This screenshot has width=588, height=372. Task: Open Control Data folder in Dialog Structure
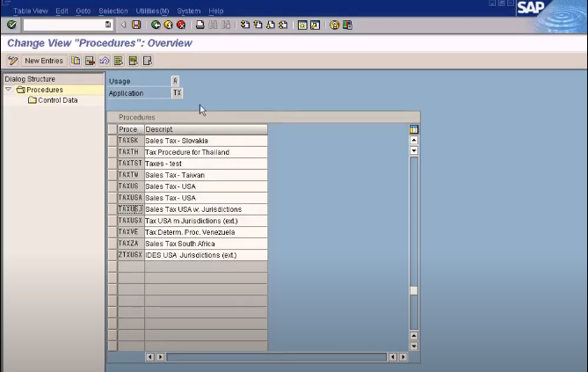tap(54, 100)
